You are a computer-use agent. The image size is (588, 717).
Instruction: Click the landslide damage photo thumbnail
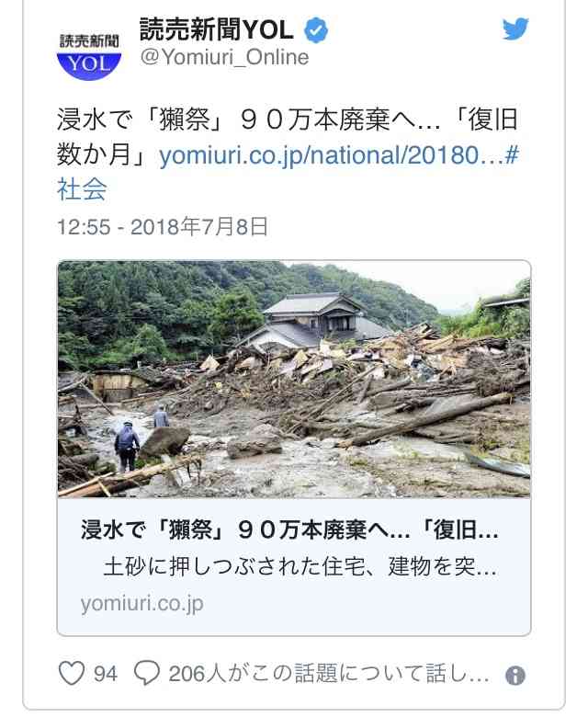tap(294, 379)
